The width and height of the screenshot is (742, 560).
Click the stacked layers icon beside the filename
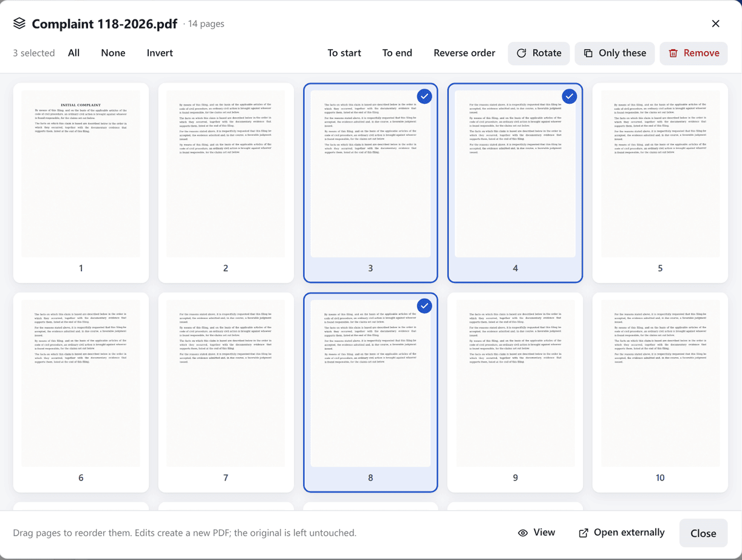coord(19,23)
